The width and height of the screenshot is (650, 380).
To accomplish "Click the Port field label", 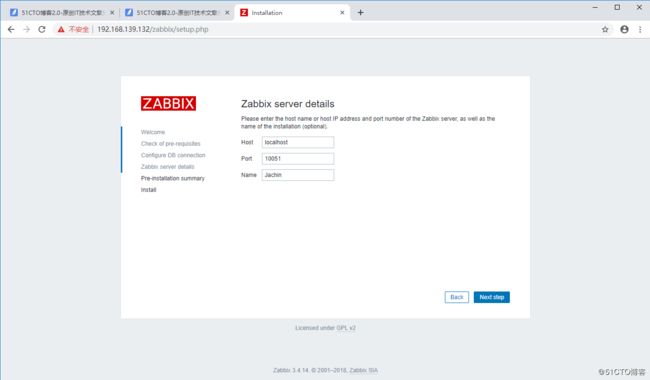I will 247,159.
